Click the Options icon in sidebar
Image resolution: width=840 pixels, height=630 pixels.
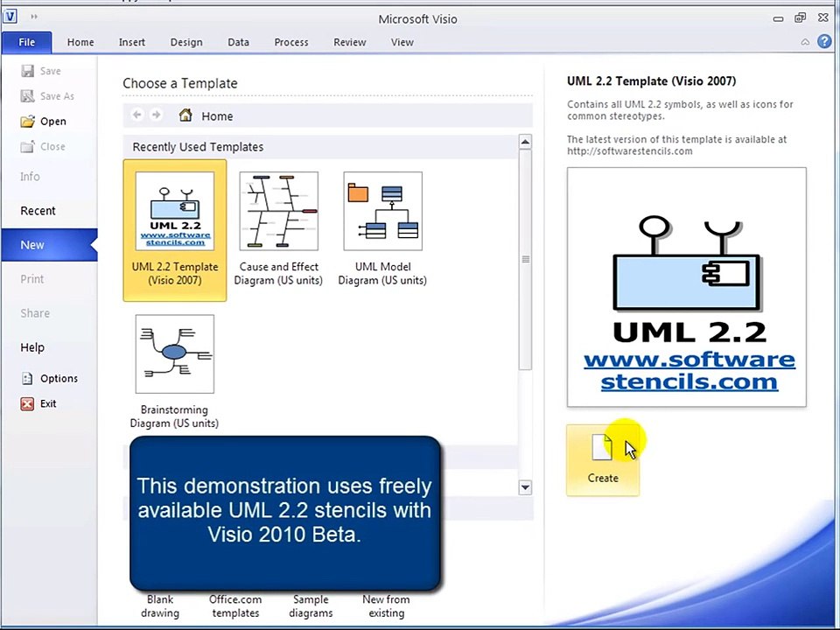point(27,378)
